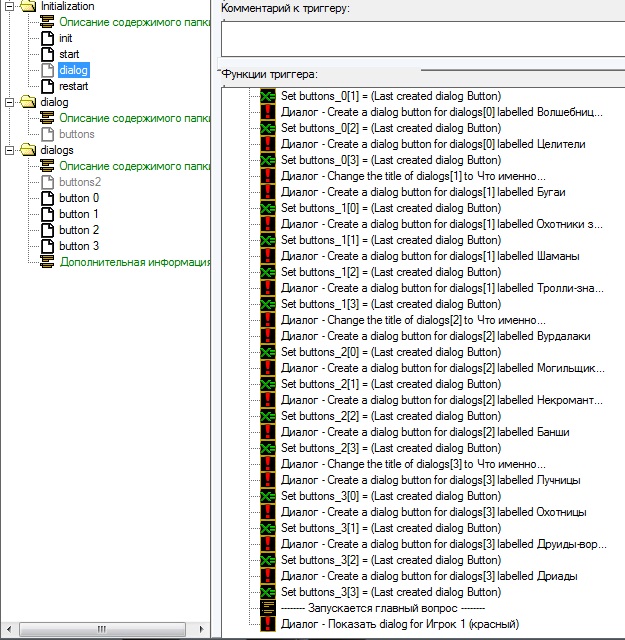Select Set buttons_3[3] action row
The height and width of the screenshot is (640, 625).
pyautogui.click(x=391, y=592)
